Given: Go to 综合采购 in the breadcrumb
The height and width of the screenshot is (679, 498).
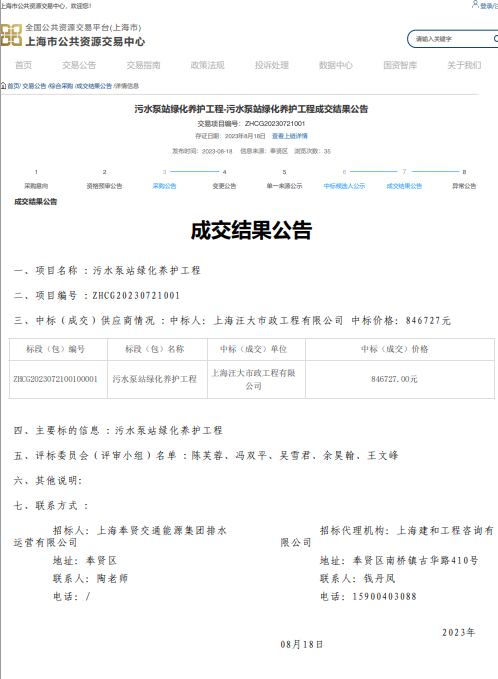Looking at the screenshot, I should point(61,86).
